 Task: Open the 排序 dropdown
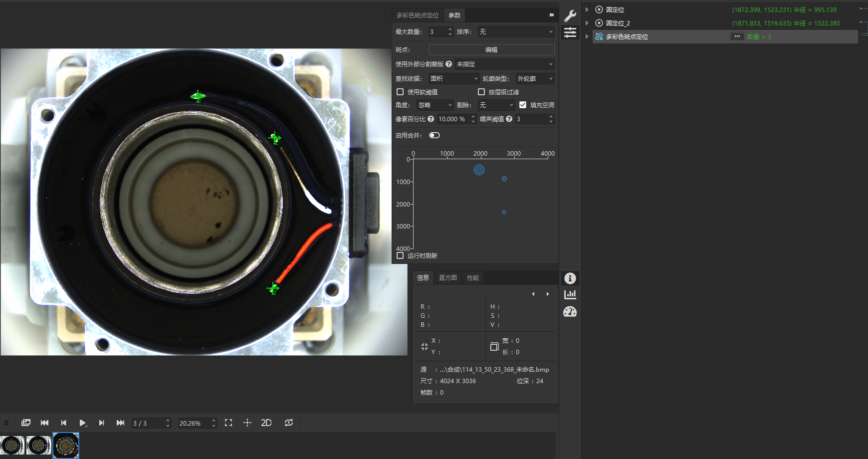[x=516, y=32]
